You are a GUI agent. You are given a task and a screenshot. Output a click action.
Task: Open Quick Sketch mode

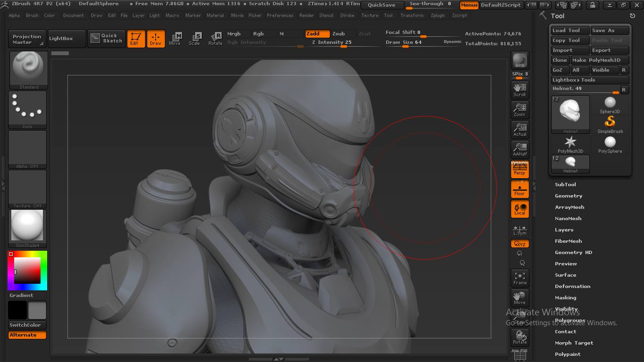tap(107, 39)
